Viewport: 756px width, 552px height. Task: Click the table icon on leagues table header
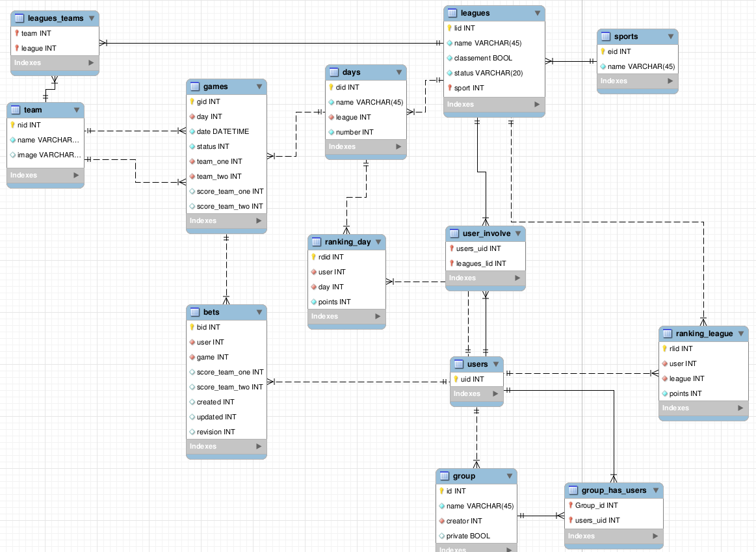click(452, 13)
